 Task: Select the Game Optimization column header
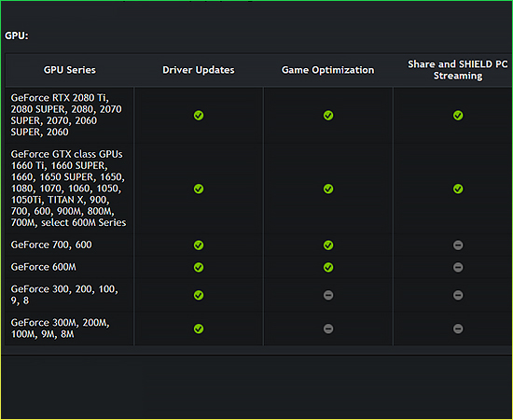point(327,70)
